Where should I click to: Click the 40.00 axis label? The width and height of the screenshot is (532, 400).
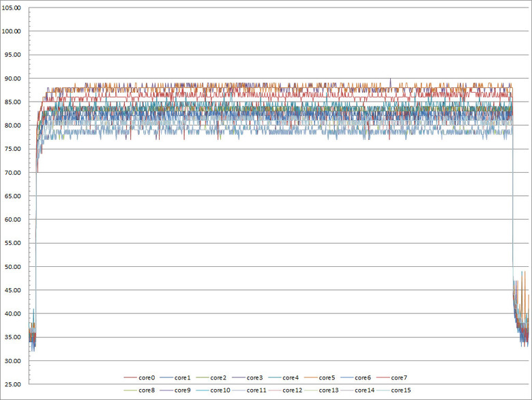tap(12, 313)
